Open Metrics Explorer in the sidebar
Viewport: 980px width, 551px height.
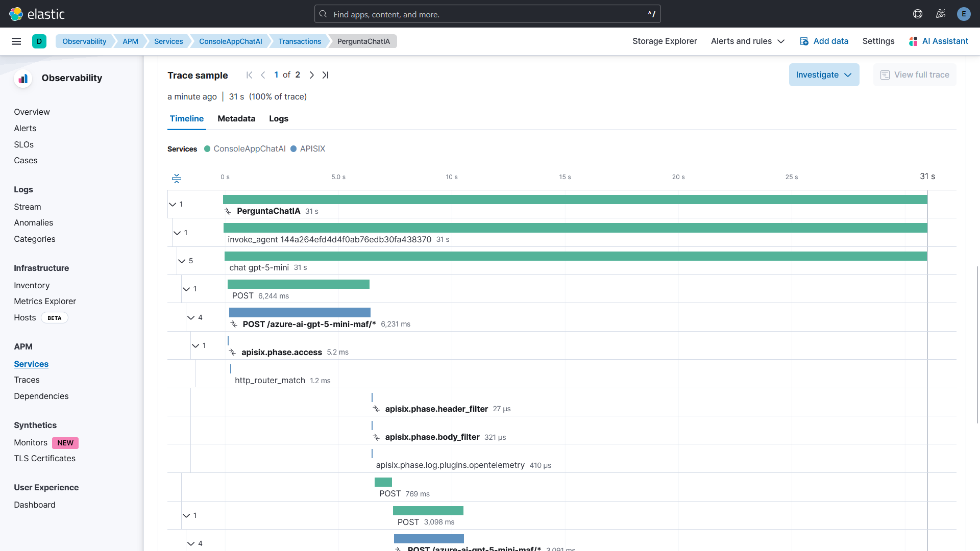(x=45, y=301)
